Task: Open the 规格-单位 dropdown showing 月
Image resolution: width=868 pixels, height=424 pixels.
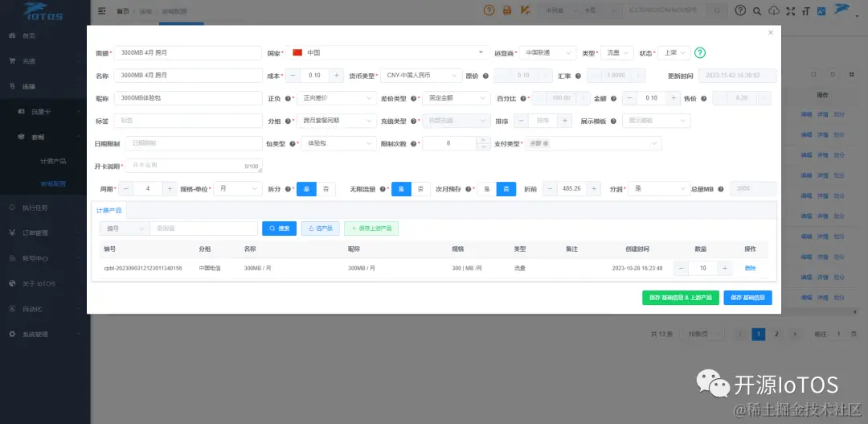Action: [x=237, y=189]
